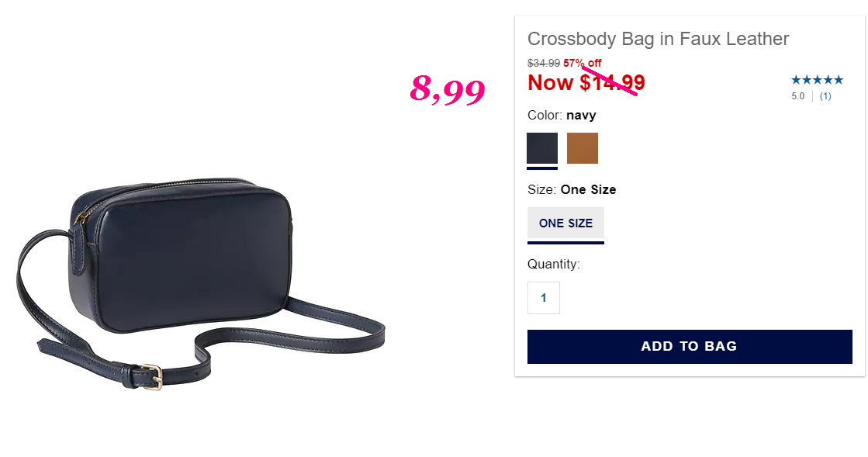Click the gold zipper pull on bag
Screen dimensions: 868x457
pyautogui.click(x=81, y=218)
